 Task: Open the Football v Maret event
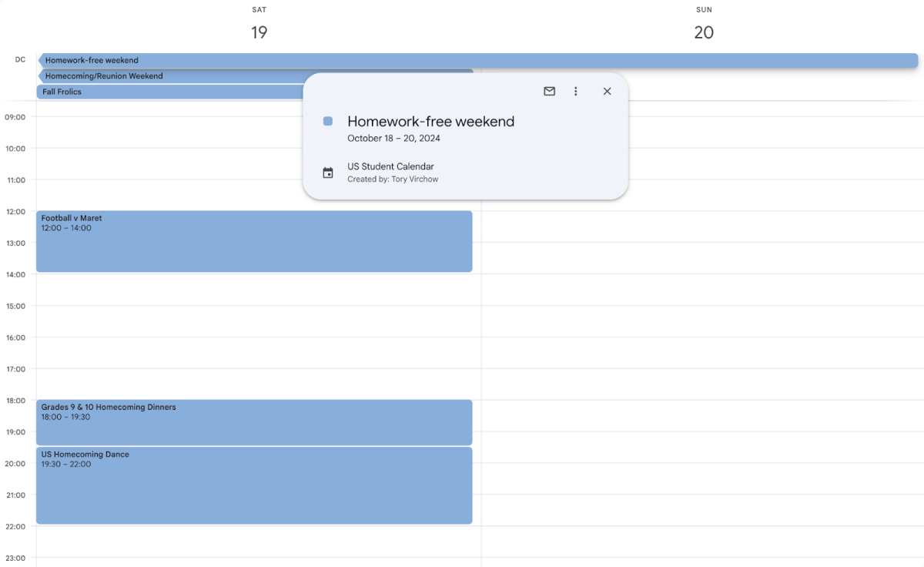coord(254,241)
